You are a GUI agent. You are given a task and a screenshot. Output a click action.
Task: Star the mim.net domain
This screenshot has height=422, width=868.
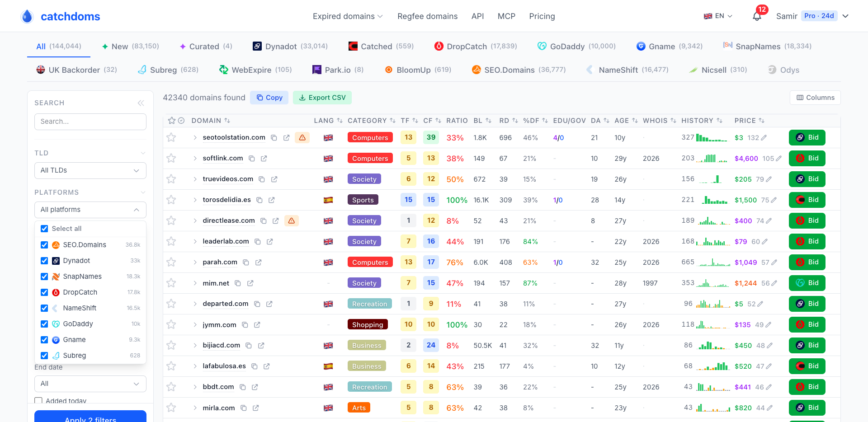point(171,283)
